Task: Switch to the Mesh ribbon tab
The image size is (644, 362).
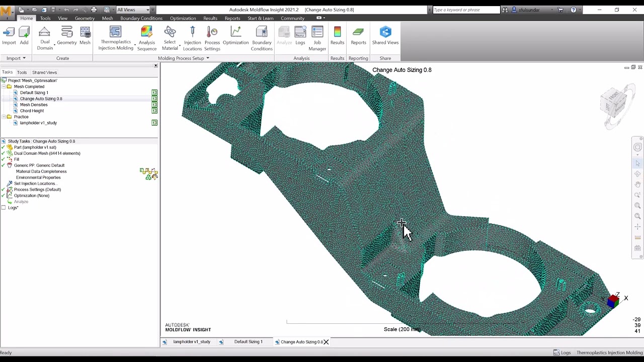Action: point(107,18)
